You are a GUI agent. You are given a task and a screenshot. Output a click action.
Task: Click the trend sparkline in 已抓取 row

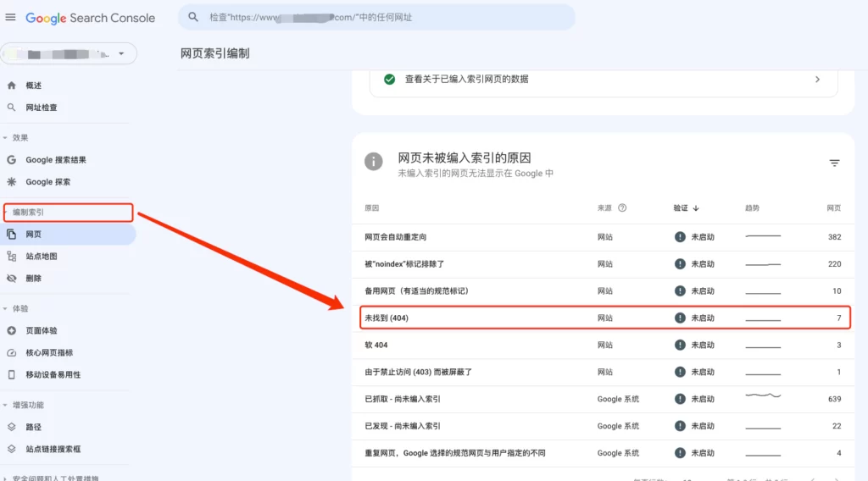click(763, 395)
